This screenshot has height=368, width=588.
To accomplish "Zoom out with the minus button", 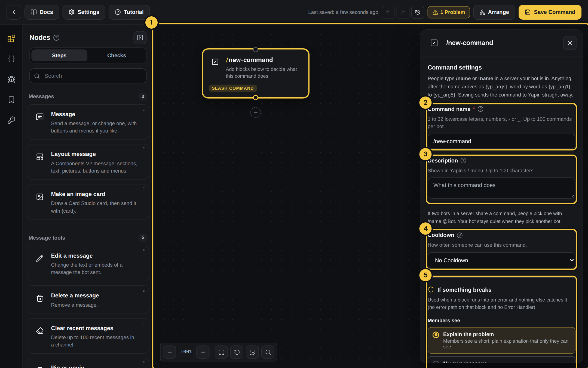I will [x=170, y=352].
